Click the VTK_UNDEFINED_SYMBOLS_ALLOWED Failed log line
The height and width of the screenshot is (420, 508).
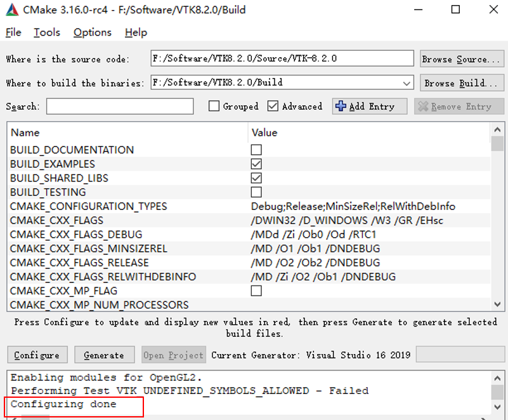click(190, 391)
